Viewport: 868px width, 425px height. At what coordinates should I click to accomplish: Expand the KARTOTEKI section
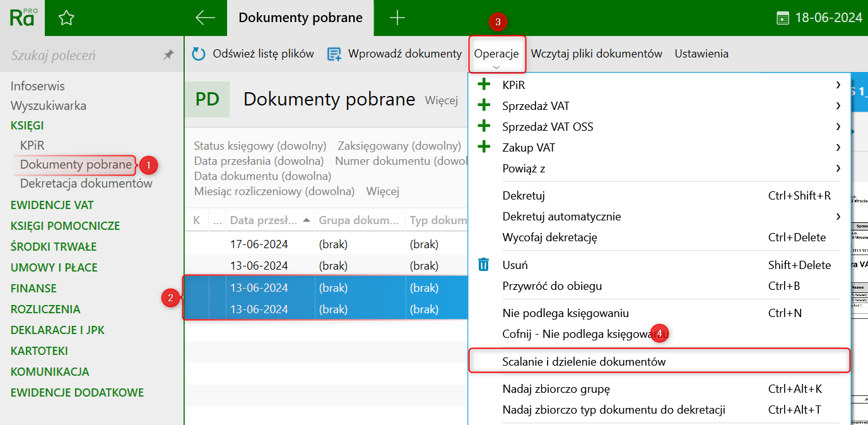pos(39,351)
